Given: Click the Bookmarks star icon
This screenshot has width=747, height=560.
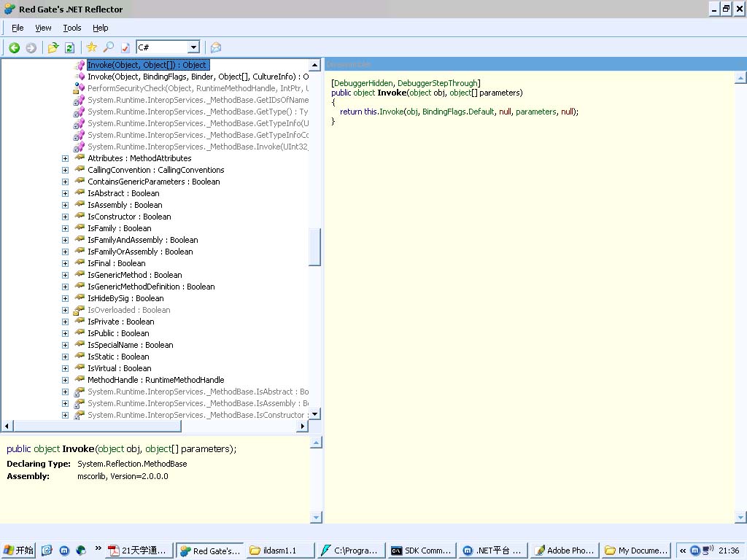Looking at the screenshot, I should 91,47.
